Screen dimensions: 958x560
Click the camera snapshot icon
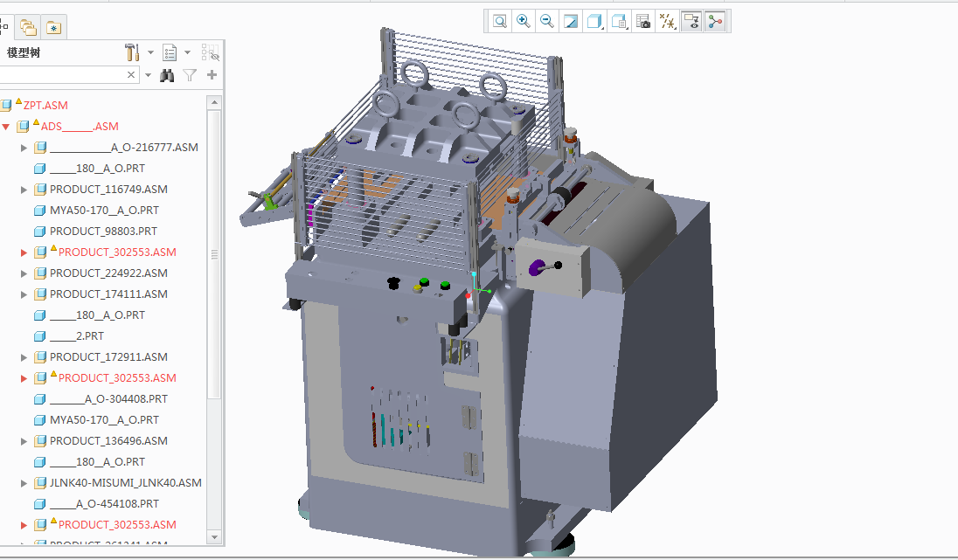642,20
